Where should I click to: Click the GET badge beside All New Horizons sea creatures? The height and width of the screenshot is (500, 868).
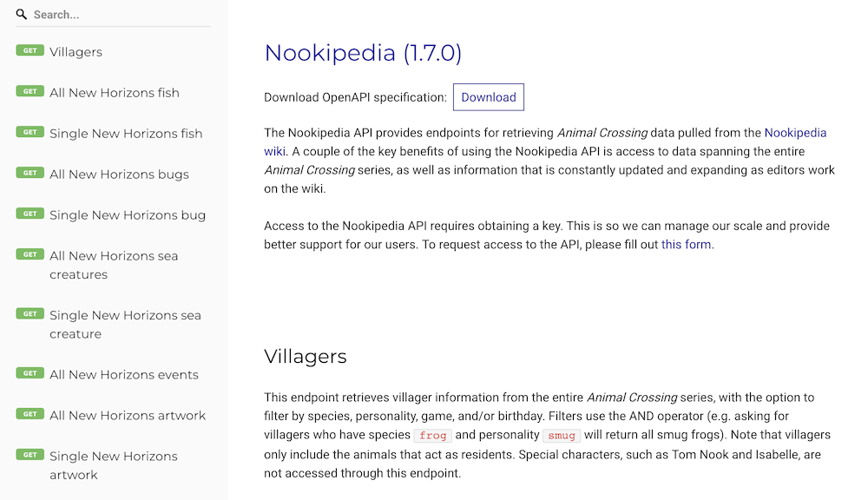point(29,254)
